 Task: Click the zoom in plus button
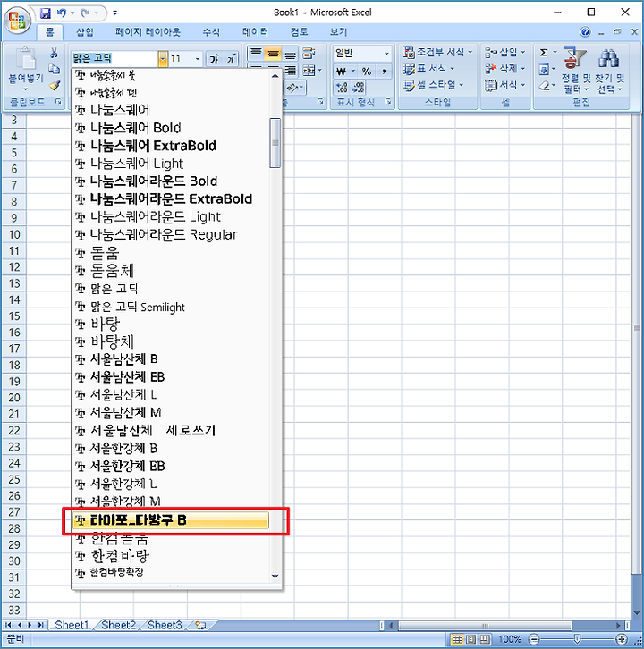[622, 639]
